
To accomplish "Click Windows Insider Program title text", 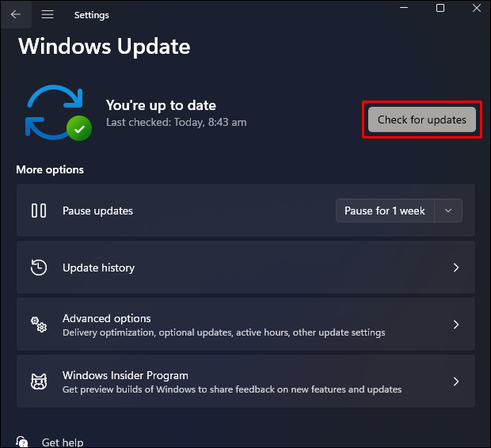I will click(125, 375).
